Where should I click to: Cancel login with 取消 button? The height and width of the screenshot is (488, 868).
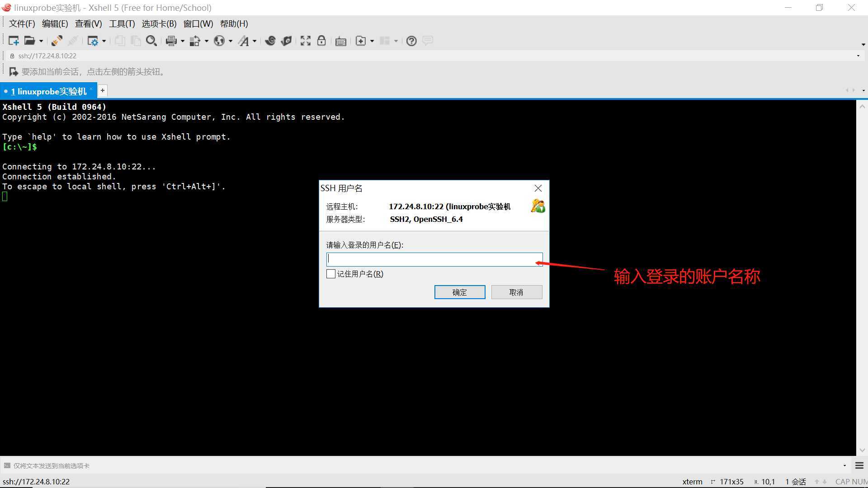coord(517,292)
